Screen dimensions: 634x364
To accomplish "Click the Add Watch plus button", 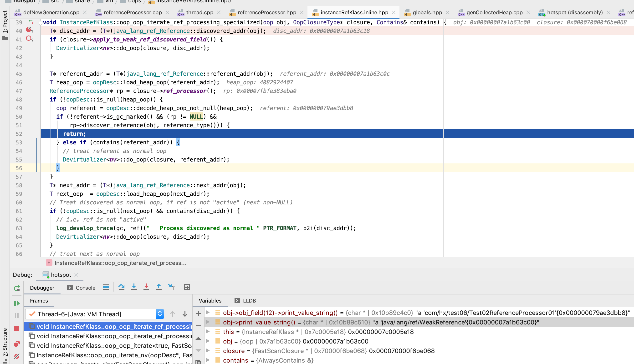I will click(x=198, y=313).
